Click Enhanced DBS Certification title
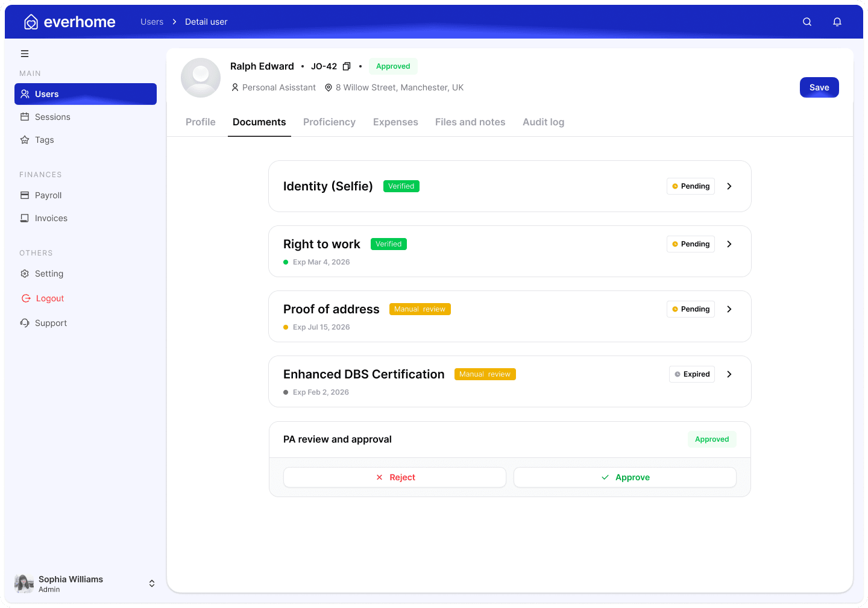 364,374
